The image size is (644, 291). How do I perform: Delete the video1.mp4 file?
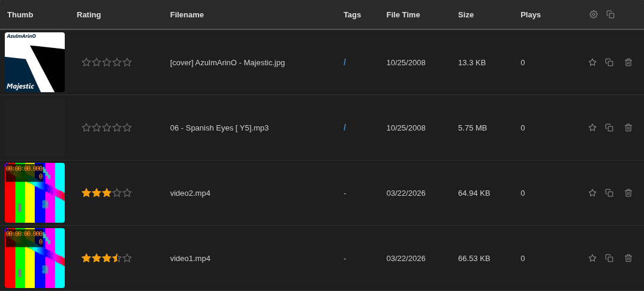tap(628, 258)
